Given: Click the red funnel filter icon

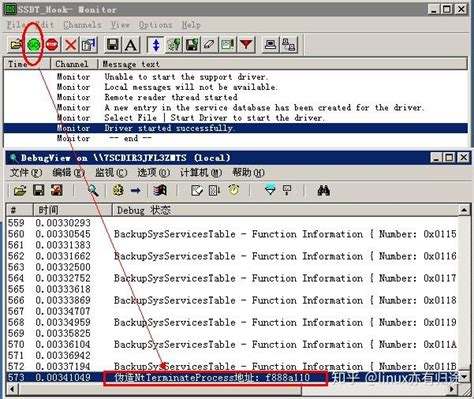Looking at the screenshot, I should [x=246, y=44].
